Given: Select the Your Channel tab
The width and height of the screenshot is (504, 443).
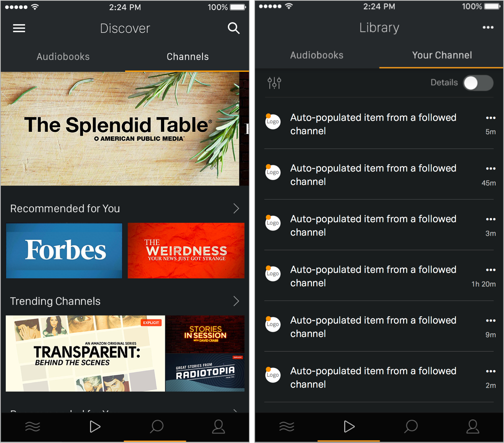Looking at the screenshot, I should pos(442,55).
